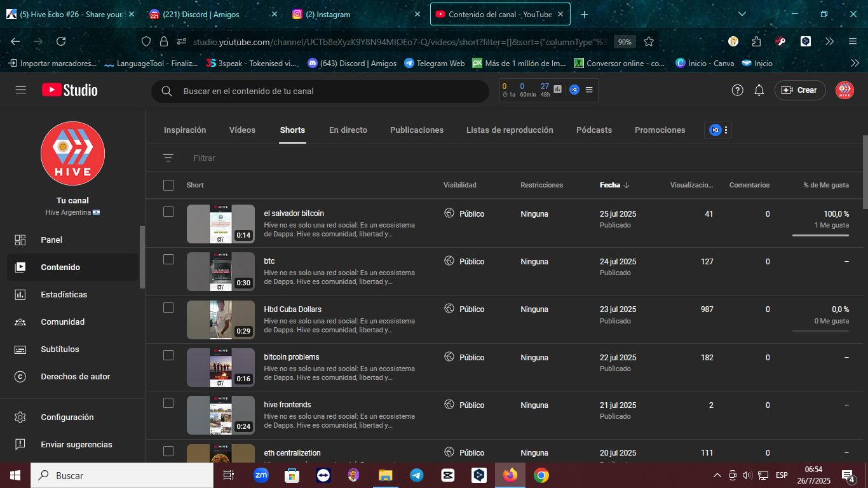Click the Panel dashboard icon
The height and width of the screenshot is (488, 868).
pyautogui.click(x=20, y=240)
